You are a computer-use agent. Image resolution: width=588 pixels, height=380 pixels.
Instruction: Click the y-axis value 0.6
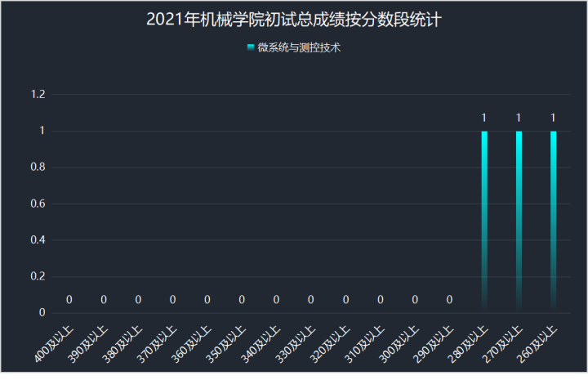pos(38,203)
